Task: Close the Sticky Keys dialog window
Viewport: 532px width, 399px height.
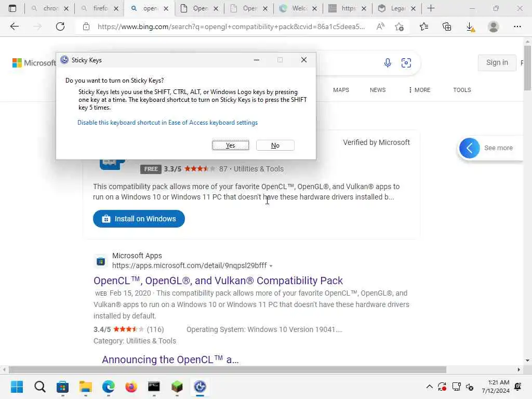Action: 303,60
